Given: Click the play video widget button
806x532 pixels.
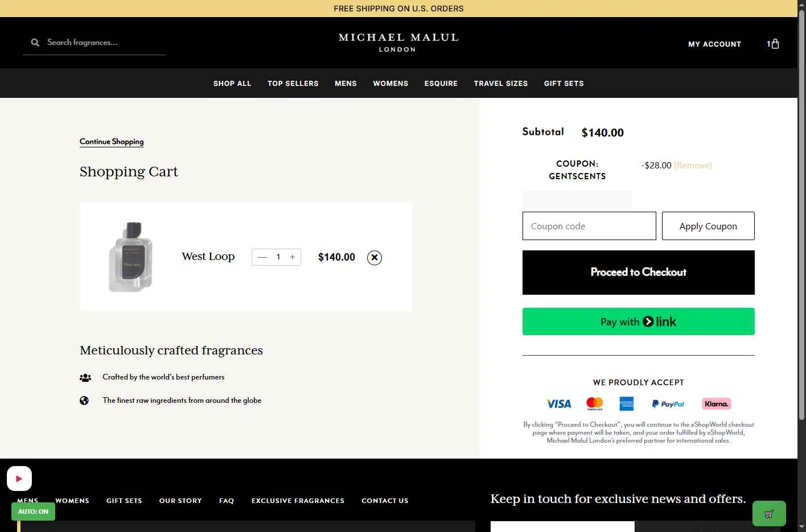Looking at the screenshot, I should click(x=19, y=479).
